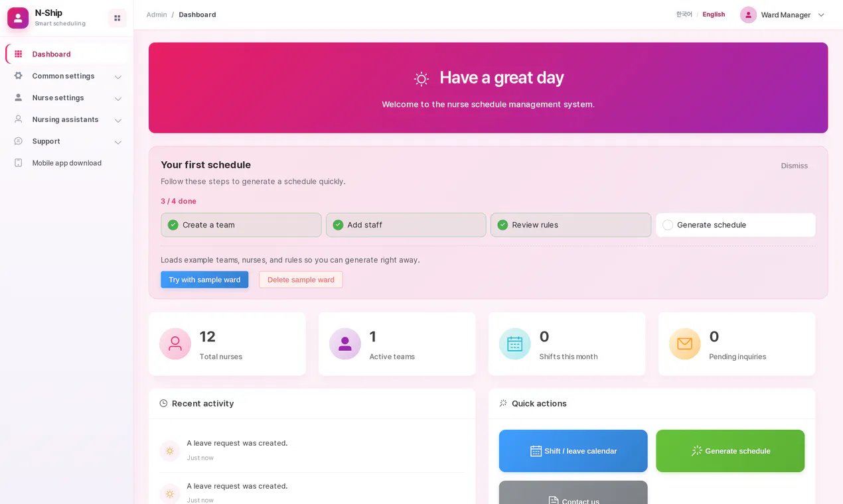Click the Support chat bubble icon
Image resolution: width=843 pixels, height=504 pixels.
click(19, 141)
